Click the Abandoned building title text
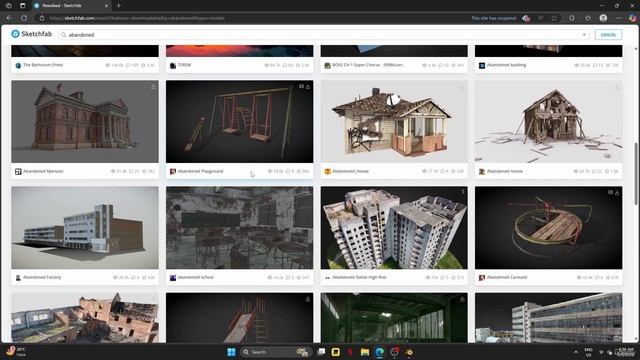The image size is (640, 360). tap(506, 65)
